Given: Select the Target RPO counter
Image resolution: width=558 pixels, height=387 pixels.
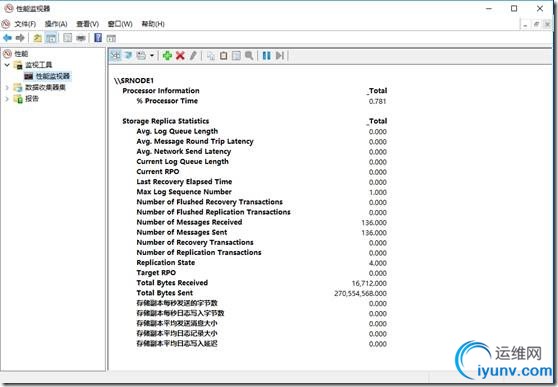Looking at the screenshot, I should click(x=156, y=273).
